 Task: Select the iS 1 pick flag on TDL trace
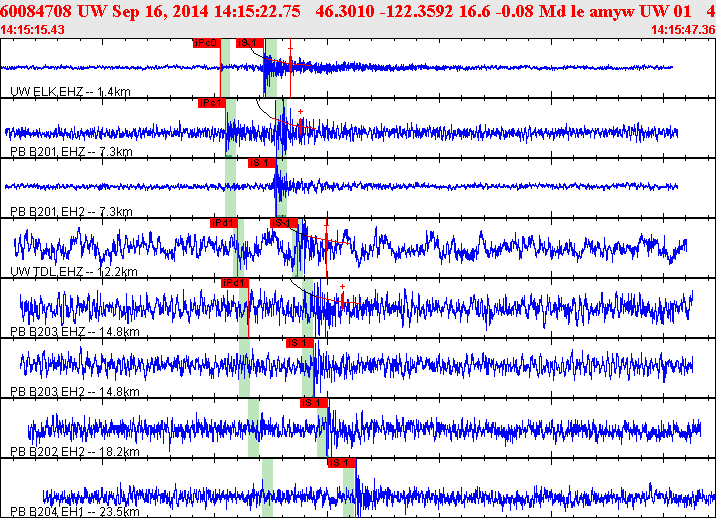click(283, 223)
